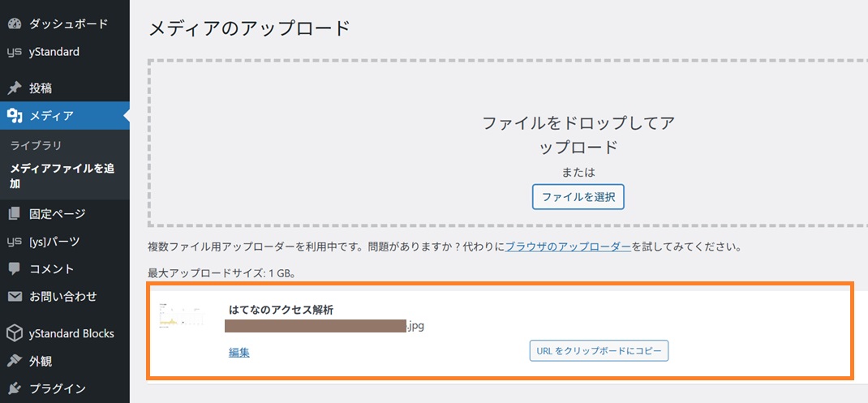Click the [ys]パーツ logo icon
Screen dimensions: 868x403
pos(14,242)
